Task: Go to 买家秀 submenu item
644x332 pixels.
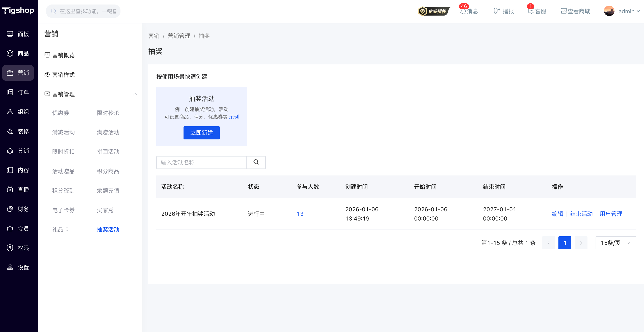Action: [105, 210]
